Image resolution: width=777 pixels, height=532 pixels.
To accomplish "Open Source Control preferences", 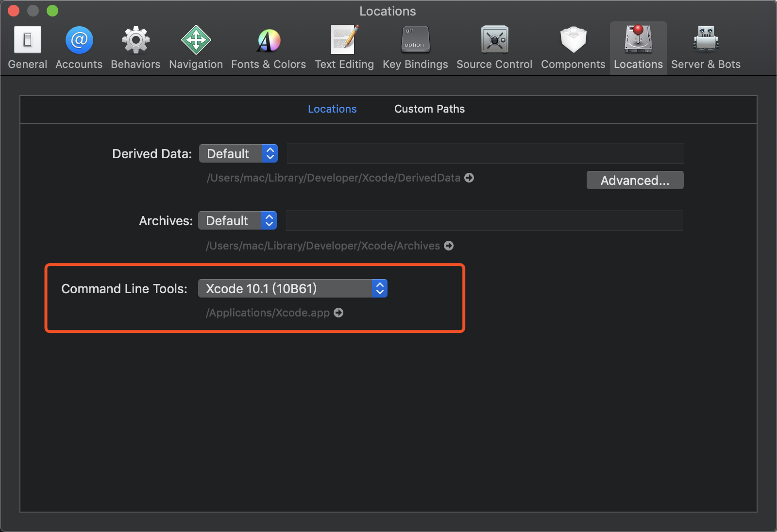I will pyautogui.click(x=494, y=48).
